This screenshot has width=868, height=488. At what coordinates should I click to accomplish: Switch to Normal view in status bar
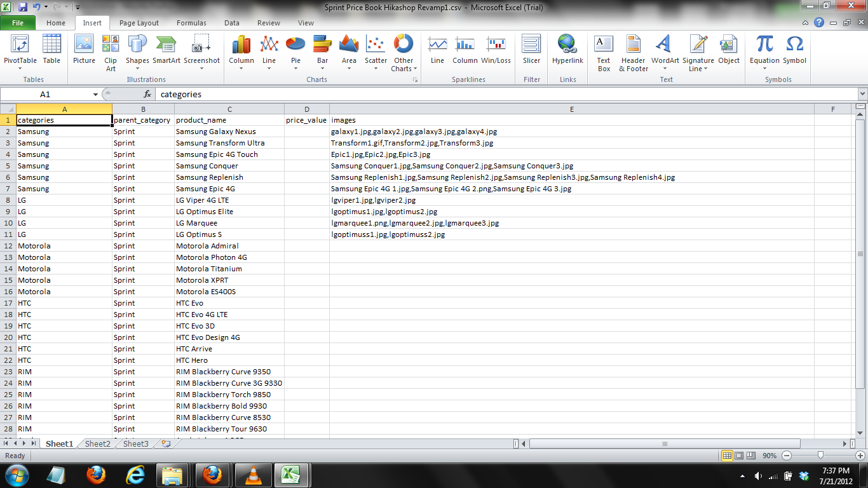pos(727,456)
